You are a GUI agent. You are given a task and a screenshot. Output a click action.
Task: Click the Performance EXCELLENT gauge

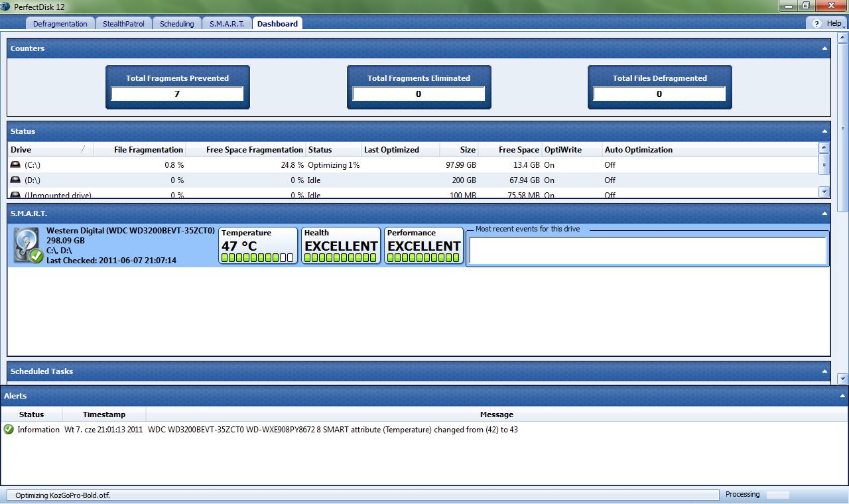tap(424, 245)
